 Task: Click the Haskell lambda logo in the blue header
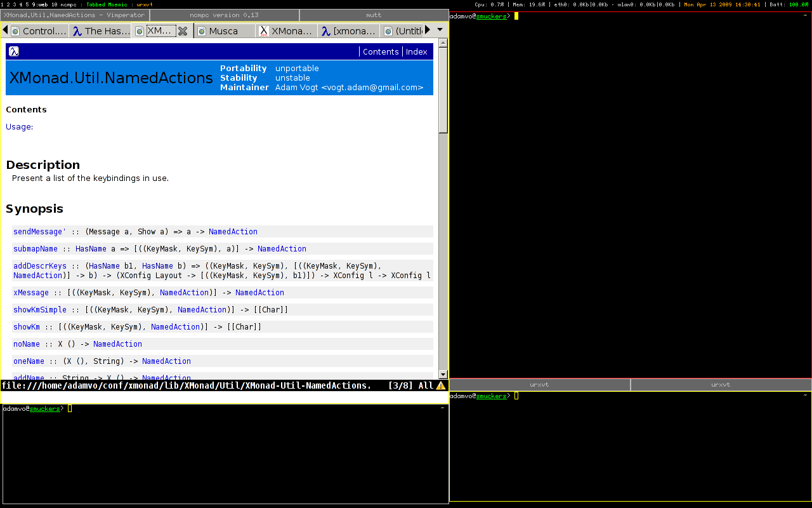click(x=14, y=51)
